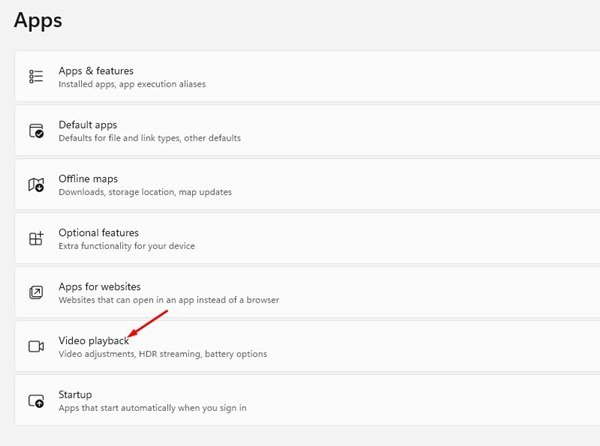Click 'Extra functionality for your device' description

(x=127, y=246)
